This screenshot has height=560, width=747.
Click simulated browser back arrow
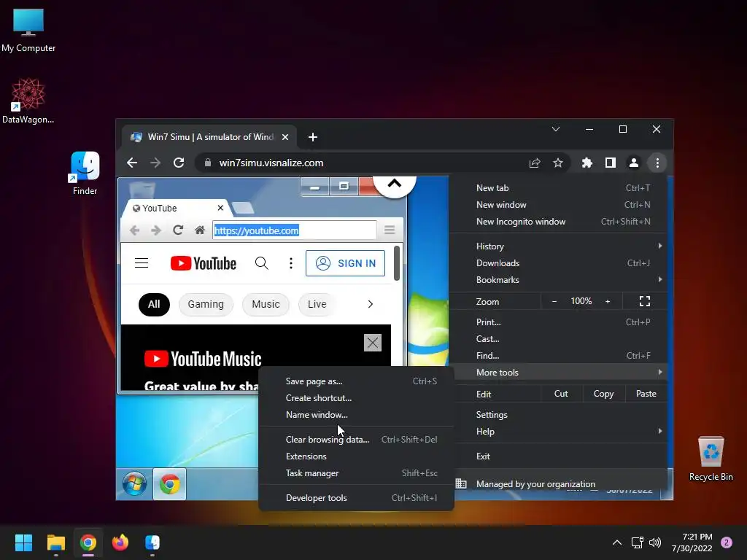tap(134, 230)
